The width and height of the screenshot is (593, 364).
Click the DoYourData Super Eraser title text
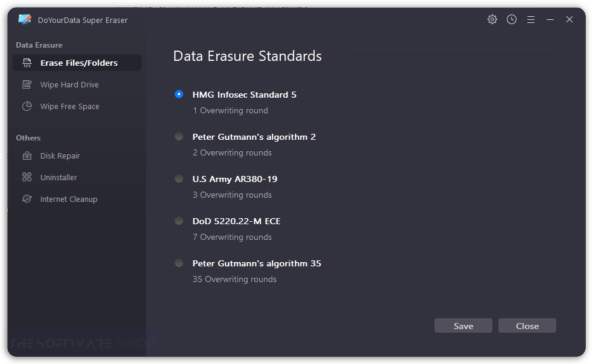click(83, 20)
